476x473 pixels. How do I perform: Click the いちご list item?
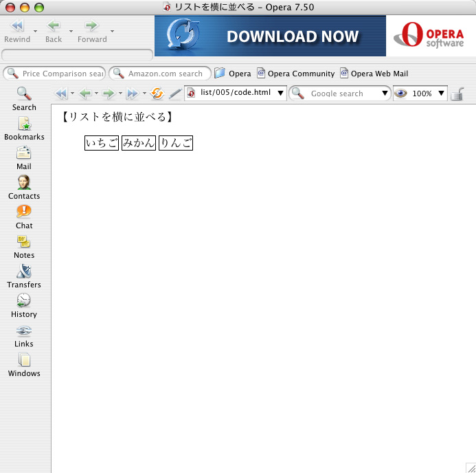coord(102,143)
